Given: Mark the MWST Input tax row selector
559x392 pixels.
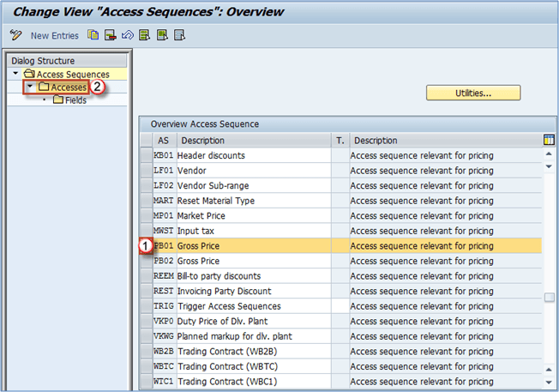Looking at the screenshot, I should coord(146,231).
